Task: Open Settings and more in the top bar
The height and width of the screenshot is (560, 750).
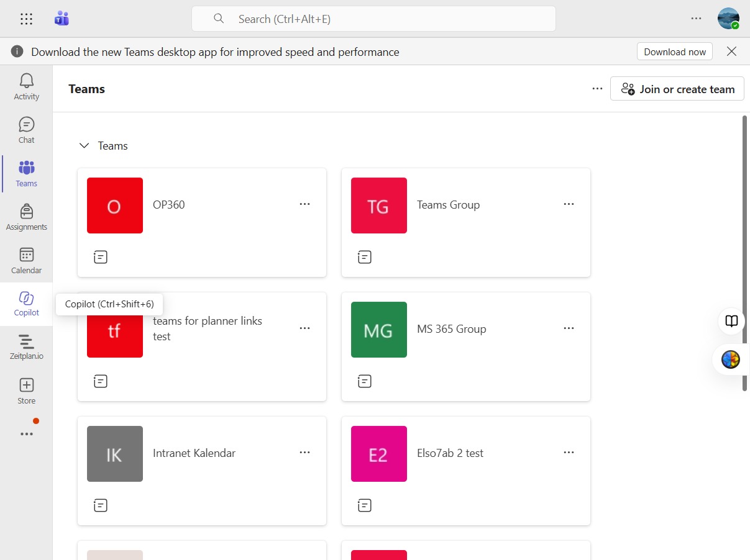Action: pyautogui.click(x=696, y=19)
